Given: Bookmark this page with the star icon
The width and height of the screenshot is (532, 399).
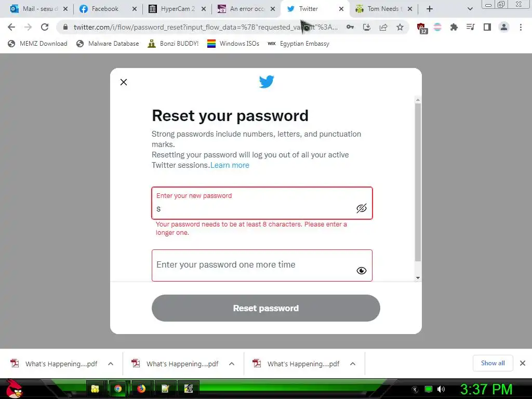Looking at the screenshot, I should pyautogui.click(x=400, y=27).
